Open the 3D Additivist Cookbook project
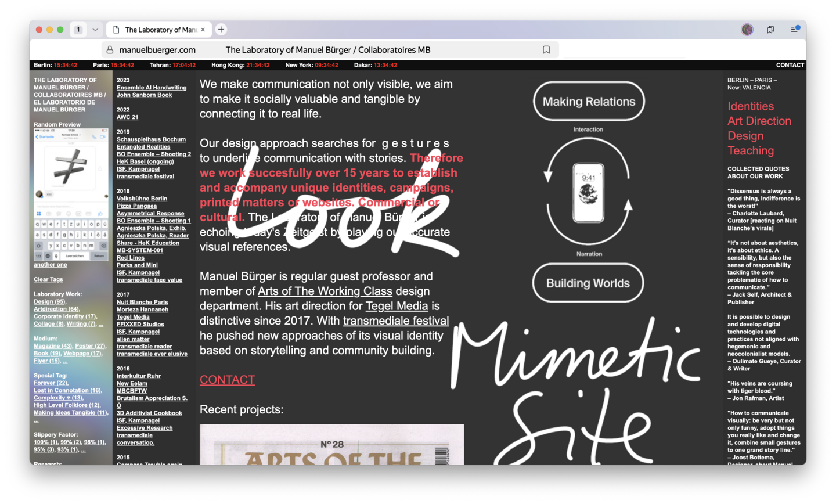The width and height of the screenshot is (836, 504). pos(149,413)
